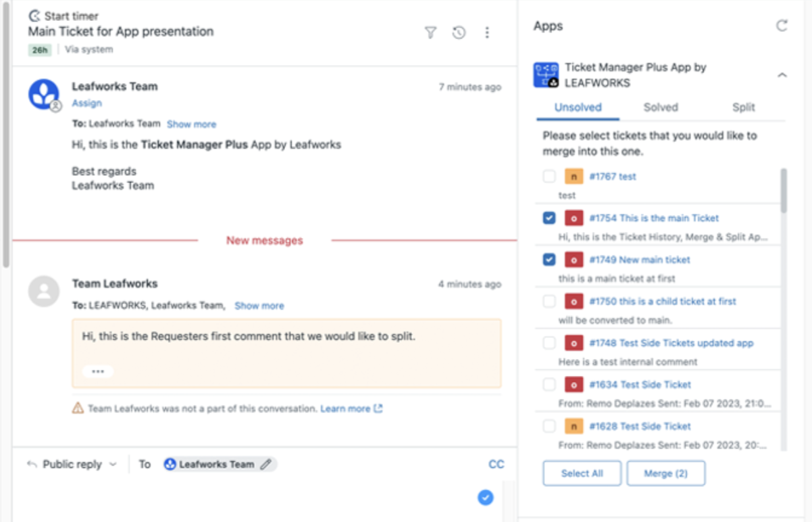This screenshot has width=812, height=522.
Task: Show more recipients for Leafworks Team message
Action: (191, 124)
